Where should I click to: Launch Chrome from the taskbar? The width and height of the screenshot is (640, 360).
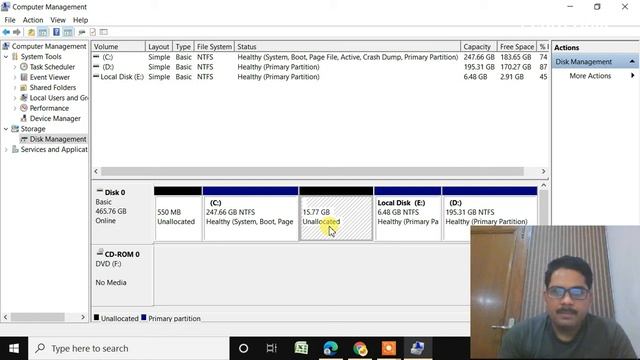360,348
